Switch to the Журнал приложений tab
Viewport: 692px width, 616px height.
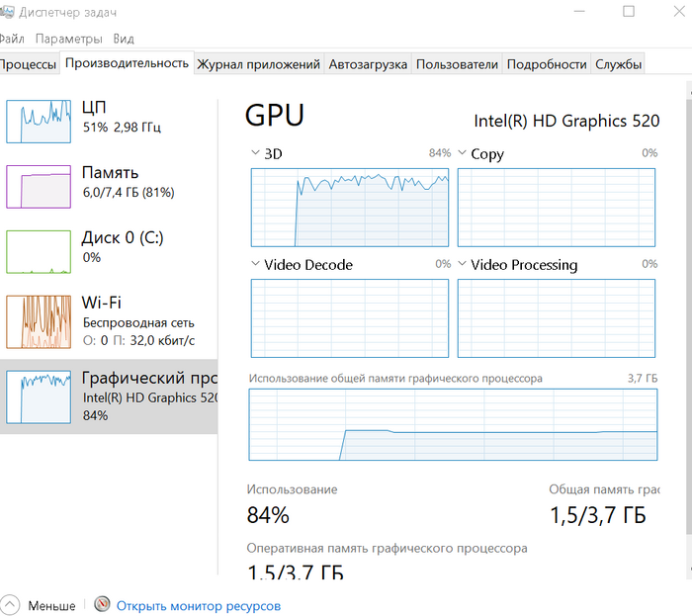(259, 64)
